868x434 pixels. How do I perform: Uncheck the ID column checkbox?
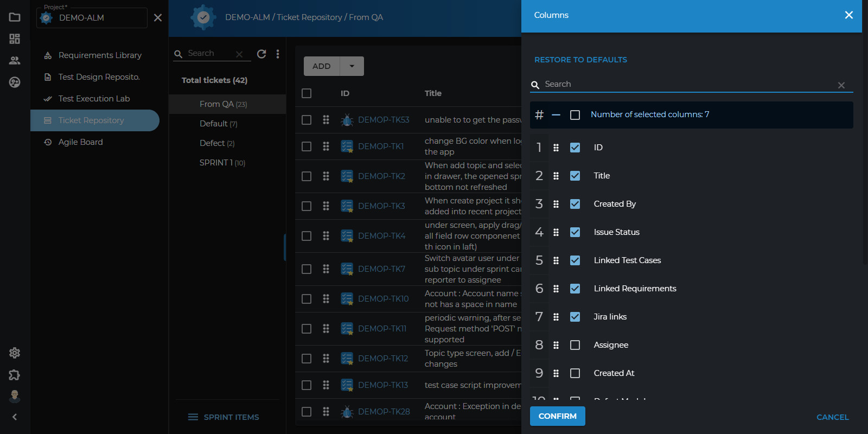click(575, 148)
